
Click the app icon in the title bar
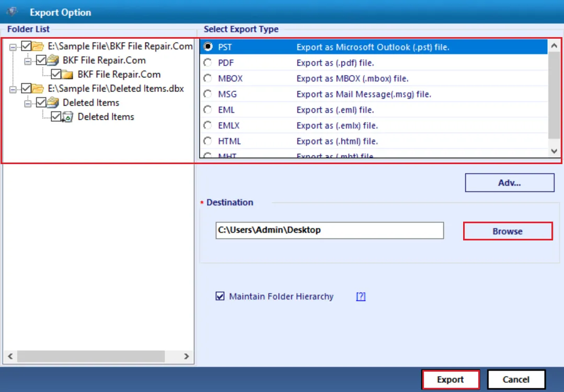point(12,12)
